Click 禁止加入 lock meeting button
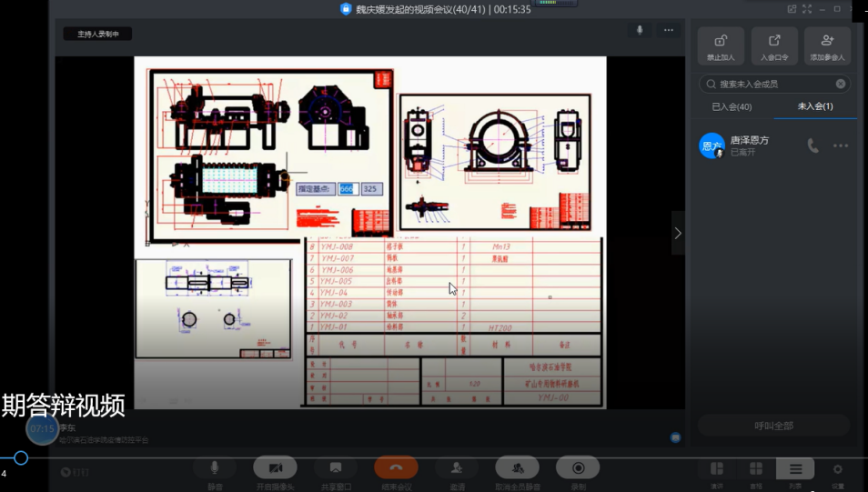 (x=721, y=45)
